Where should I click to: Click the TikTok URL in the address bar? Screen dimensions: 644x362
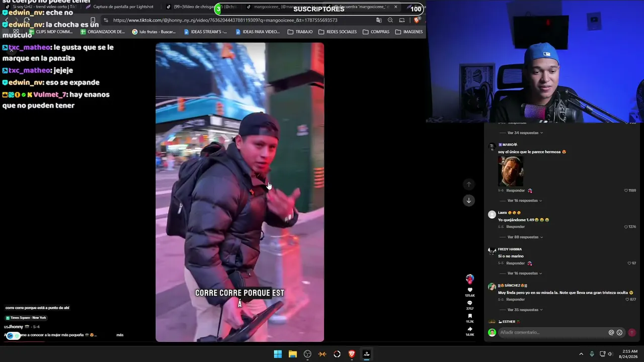click(225, 20)
